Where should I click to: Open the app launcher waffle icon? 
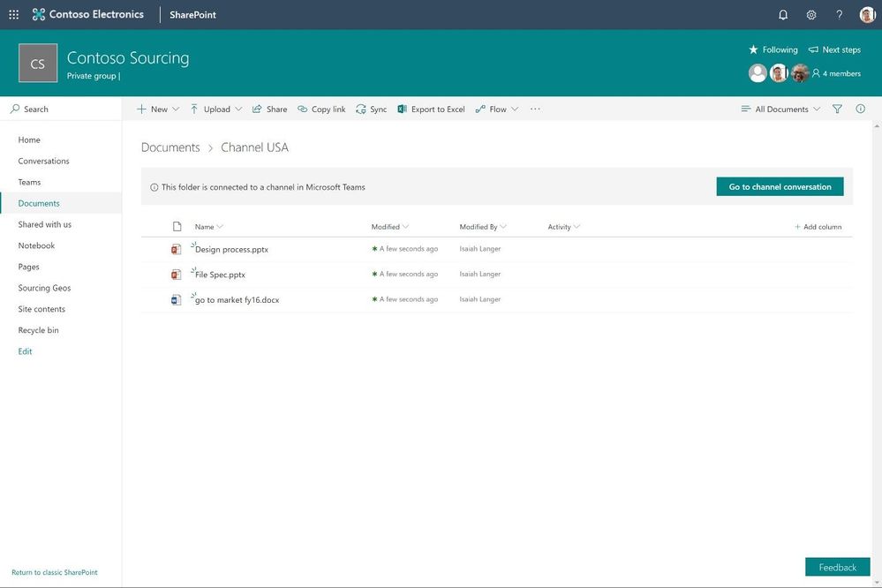click(13, 15)
